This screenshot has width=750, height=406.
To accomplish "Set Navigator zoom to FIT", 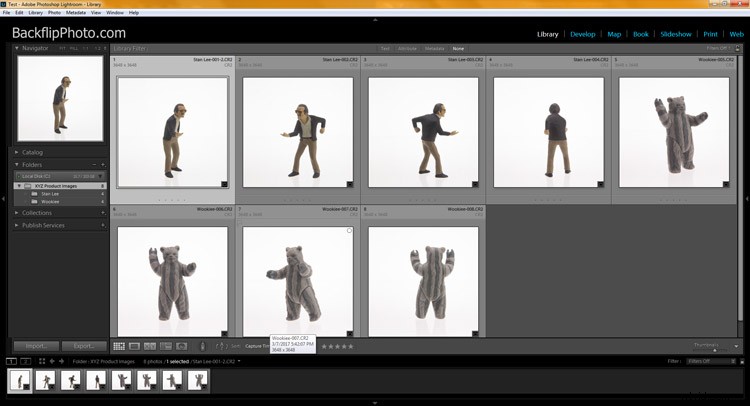I will [62, 48].
